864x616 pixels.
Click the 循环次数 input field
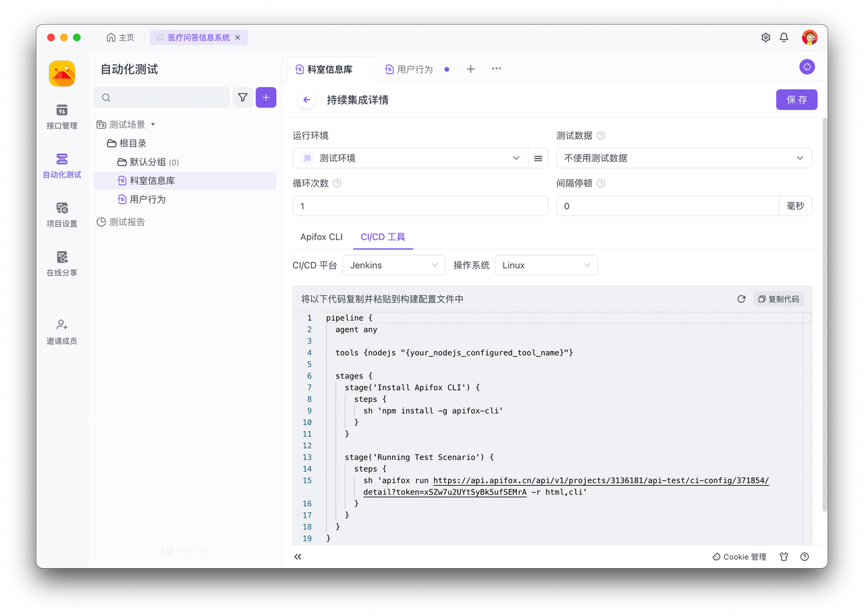(x=420, y=206)
